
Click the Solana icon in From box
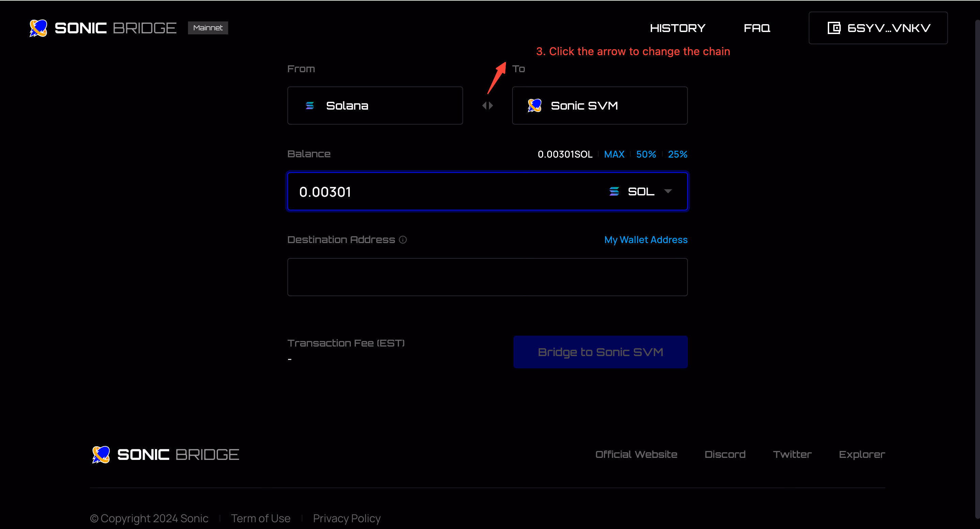[310, 105]
